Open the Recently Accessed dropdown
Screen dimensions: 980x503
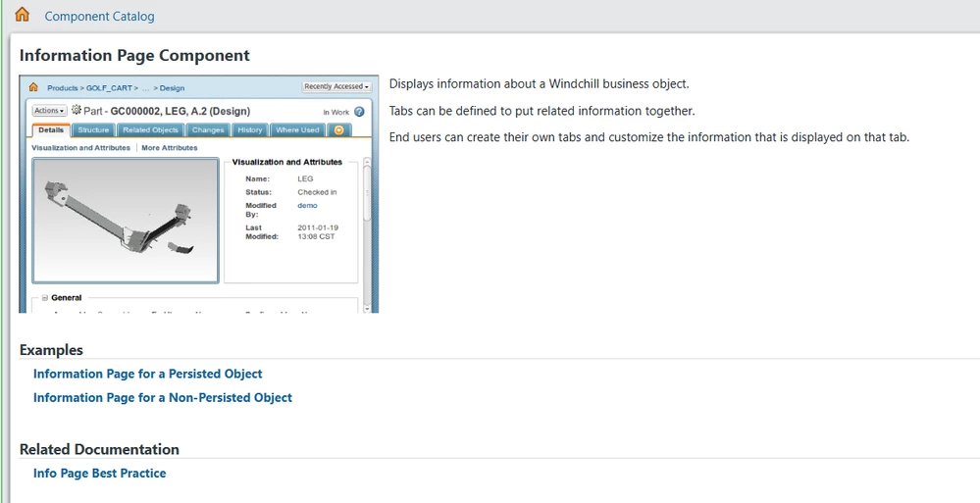point(336,87)
